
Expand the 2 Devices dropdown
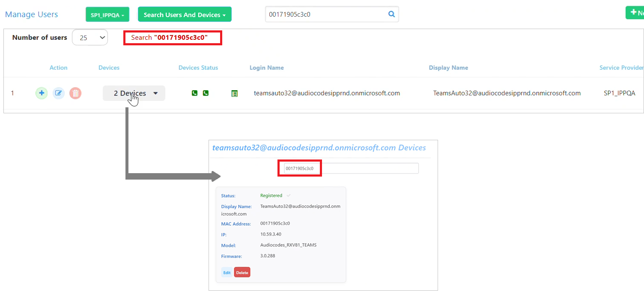pos(134,93)
